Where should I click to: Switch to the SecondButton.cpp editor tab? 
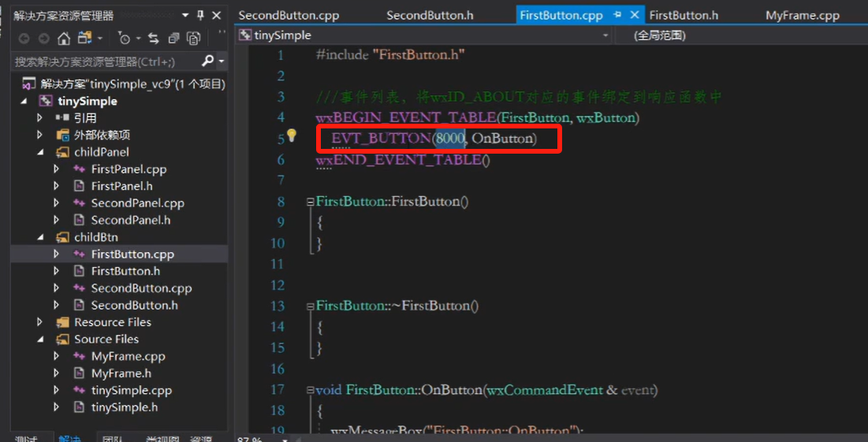[289, 16]
